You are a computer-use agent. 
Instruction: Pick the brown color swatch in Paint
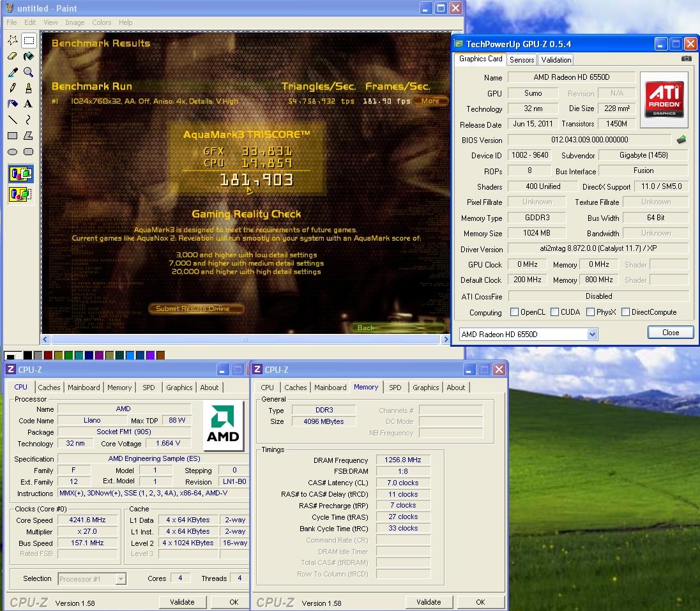point(161,355)
